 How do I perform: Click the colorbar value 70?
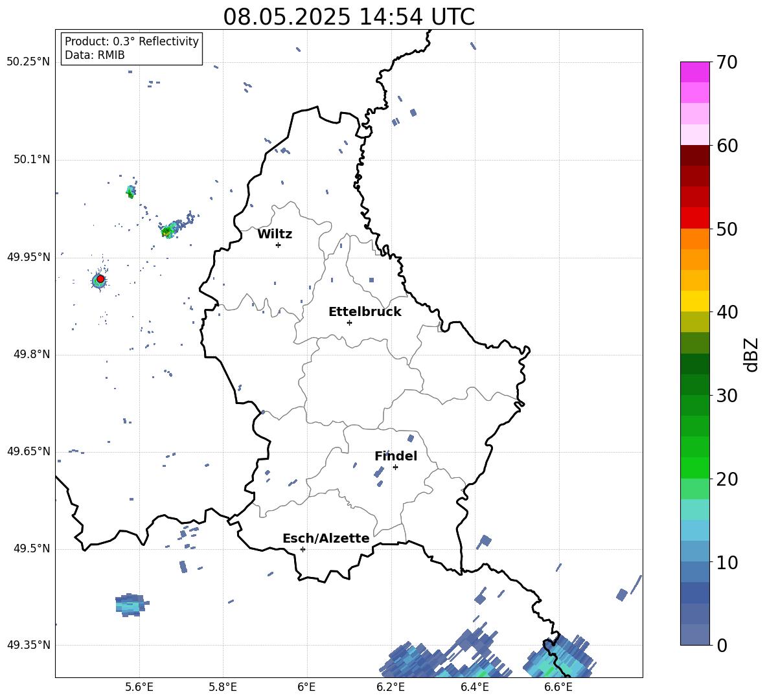click(x=727, y=63)
